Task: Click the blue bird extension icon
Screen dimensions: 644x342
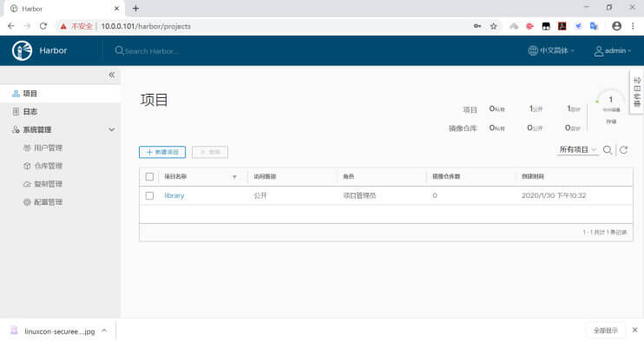Action: click(578, 26)
